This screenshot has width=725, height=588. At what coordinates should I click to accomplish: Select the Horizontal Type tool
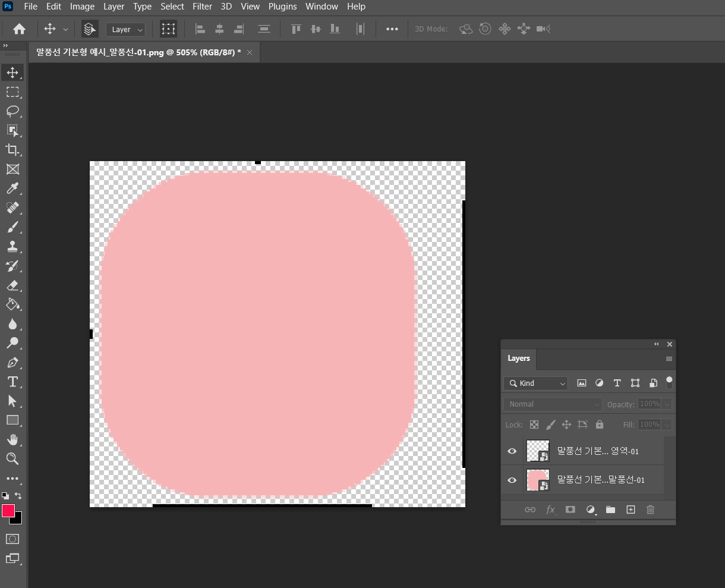tap(12, 382)
